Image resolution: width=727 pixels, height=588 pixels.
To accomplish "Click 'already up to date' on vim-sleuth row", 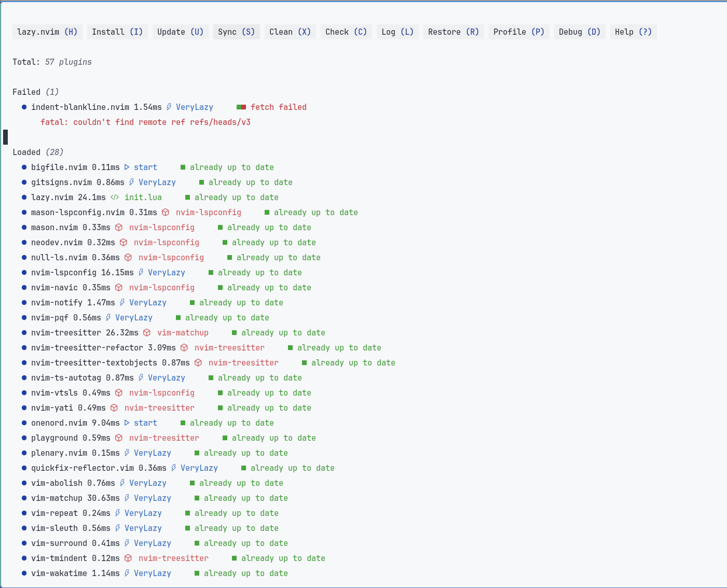I will (x=237, y=528).
